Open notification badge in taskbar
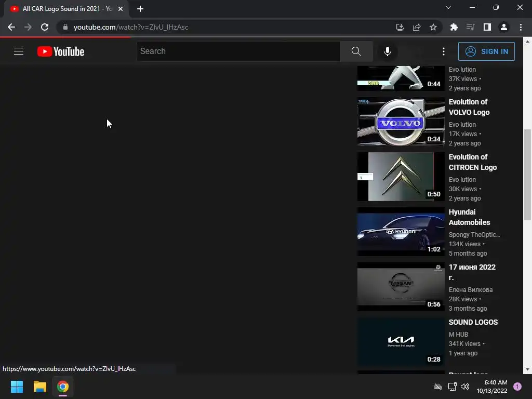The width and height of the screenshot is (532, 399). (x=517, y=387)
